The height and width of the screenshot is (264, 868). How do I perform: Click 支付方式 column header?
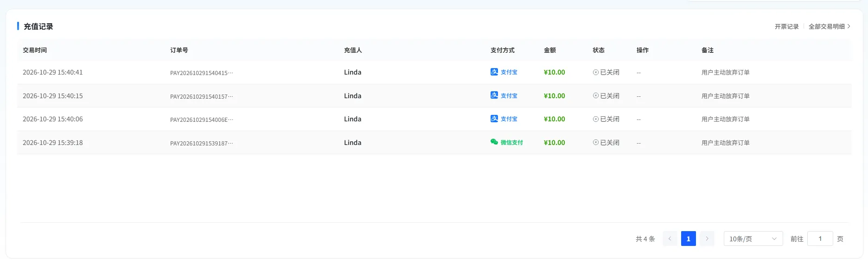503,50
